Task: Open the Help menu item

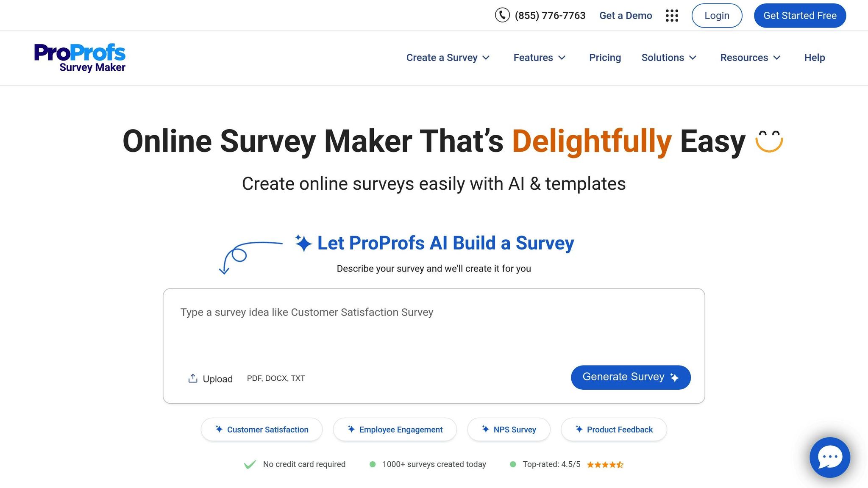Action: [x=814, y=58]
